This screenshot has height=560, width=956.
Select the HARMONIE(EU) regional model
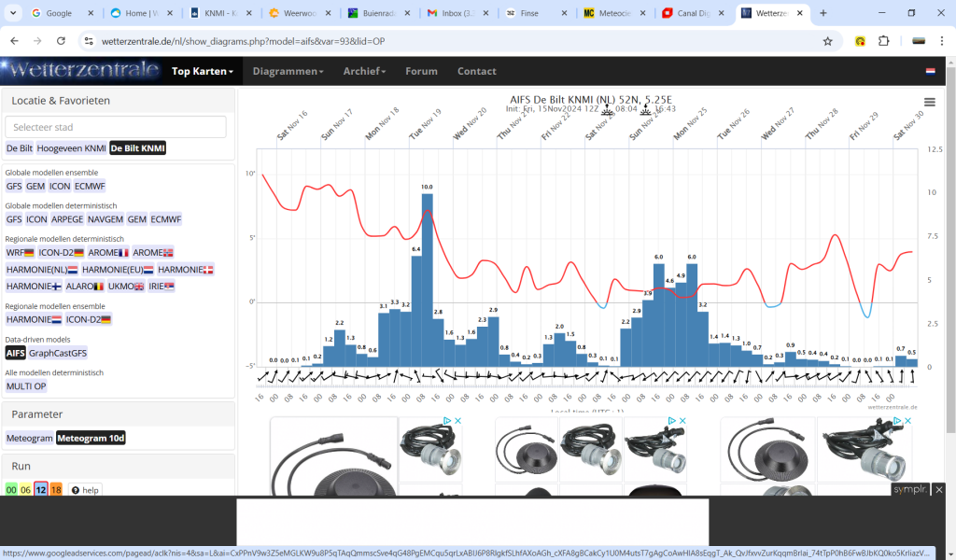pyautogui.click(x=118, y=270)
